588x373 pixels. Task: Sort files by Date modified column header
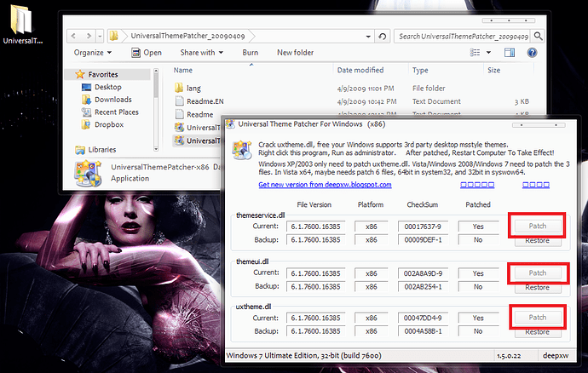tap(360, 71)
